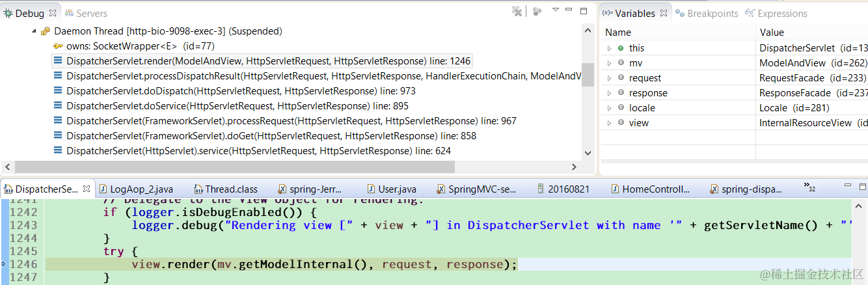Screen dimensions: 868x285
Task: Open the SpringMVC-se... editor tab
Action: coord(475,189)
